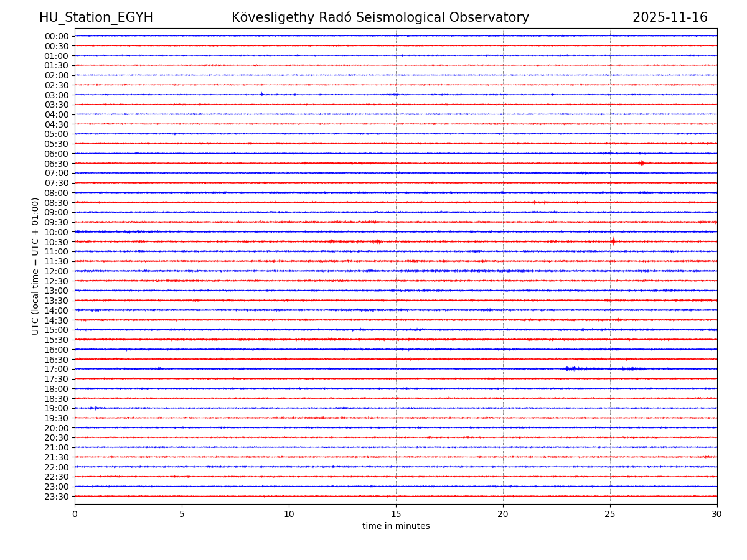
Task: Click the 0 tick on the minutes axis
Action: click(75, 514)
